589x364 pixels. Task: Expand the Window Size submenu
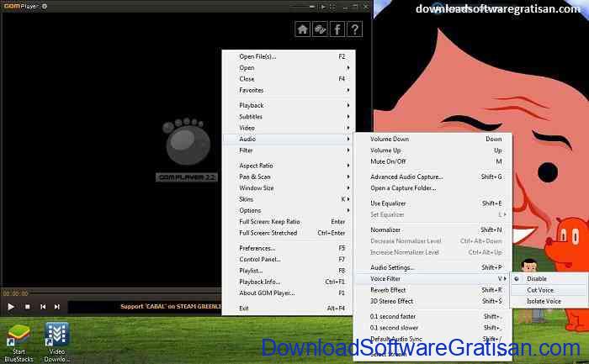[x=288, y=188]
